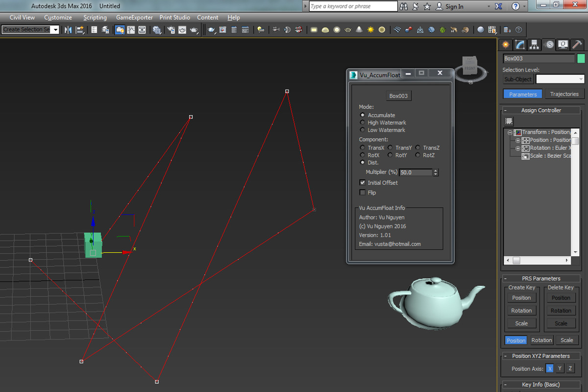Click the controller list horizontal scrollbar
Screen dimensions: 588x392
point(538,261)
